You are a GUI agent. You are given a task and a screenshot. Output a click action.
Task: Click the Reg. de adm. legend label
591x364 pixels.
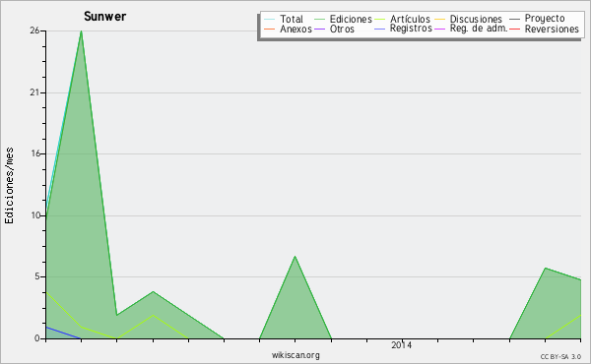[x=479, y=29]
